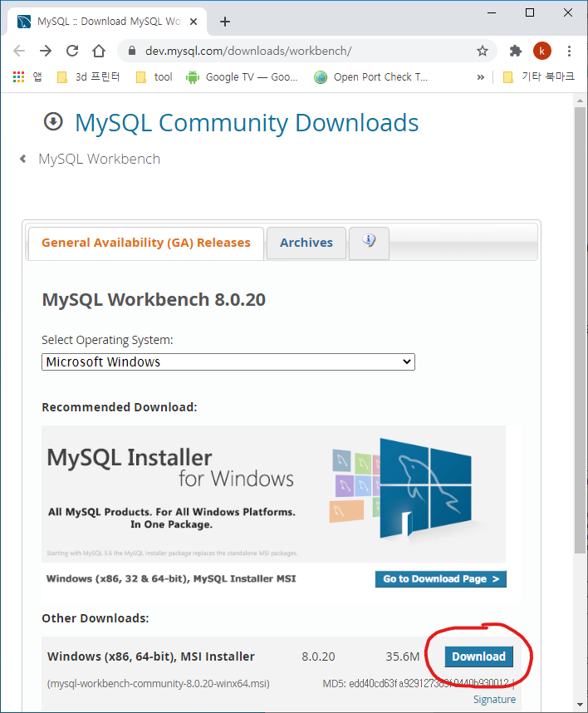Image resolution: width=588 pixels, height=713 pixels.
Task: Open the '기타 북마크' folder
Action: coord(539,76)
